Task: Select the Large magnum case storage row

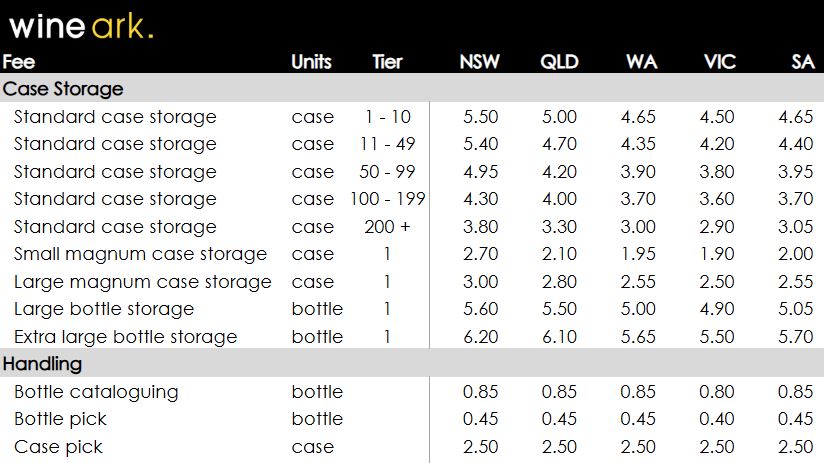Action: (142, 282)
